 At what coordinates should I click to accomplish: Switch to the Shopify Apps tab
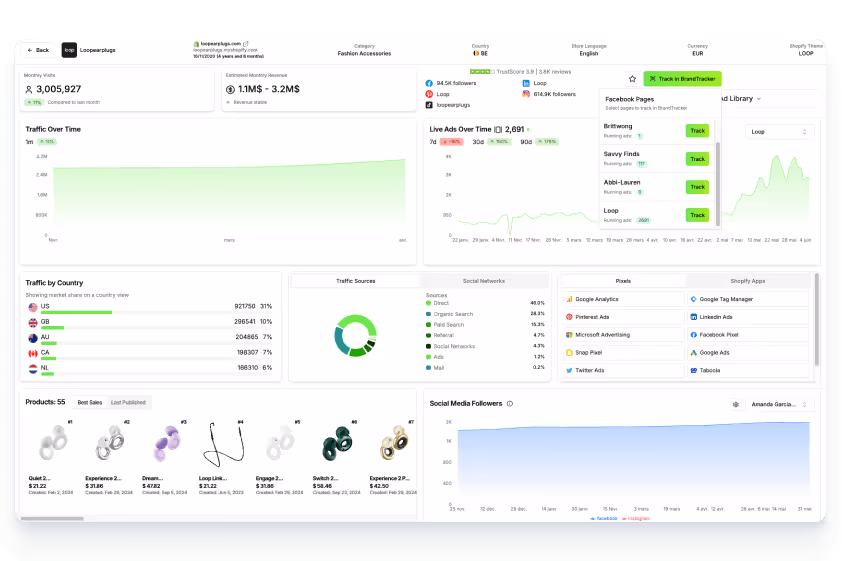(x=747, y=281)
